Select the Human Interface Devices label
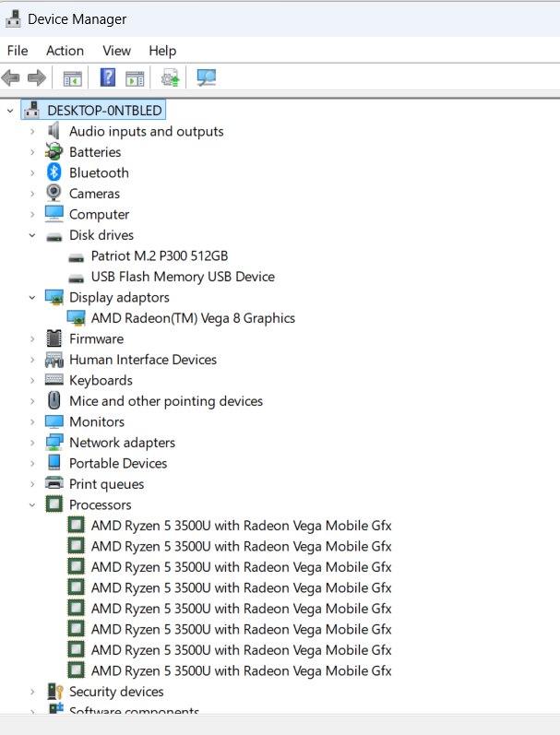The image size is (560, 735). click(x=143, y=360)
